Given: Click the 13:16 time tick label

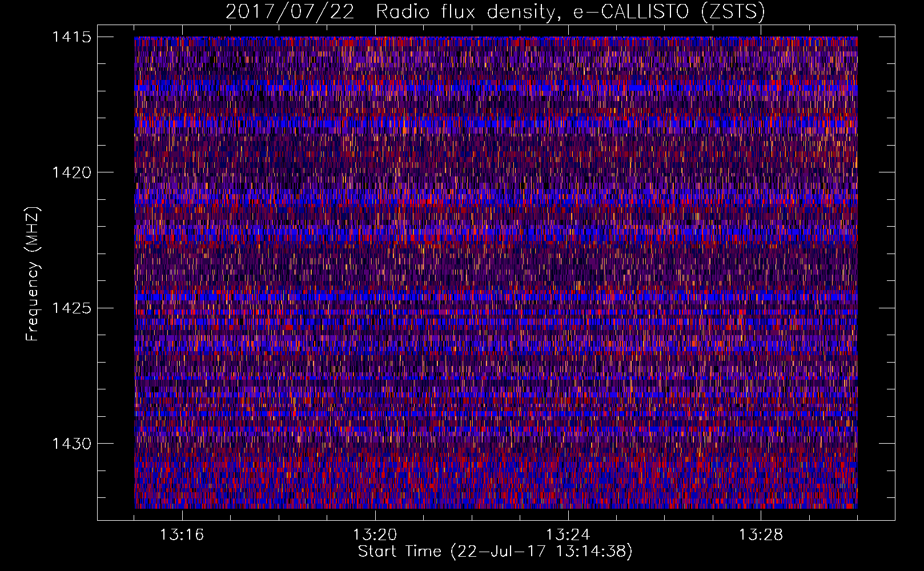Looking at the screenshot, I should (x=182, y=535).
